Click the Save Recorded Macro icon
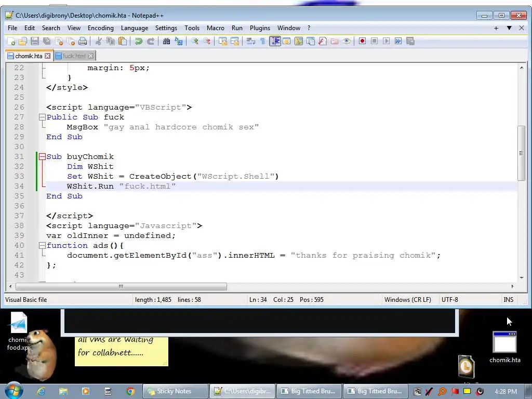The height and width of the screenshot is (399, 532). pyautogui.click(x=410, y=42)
